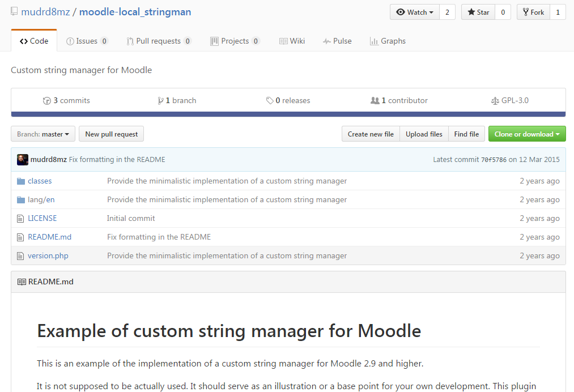Screen dimensions: 574x392
Task: Open the version.php file
Action: pyautogui.click(x=48, y=255)
